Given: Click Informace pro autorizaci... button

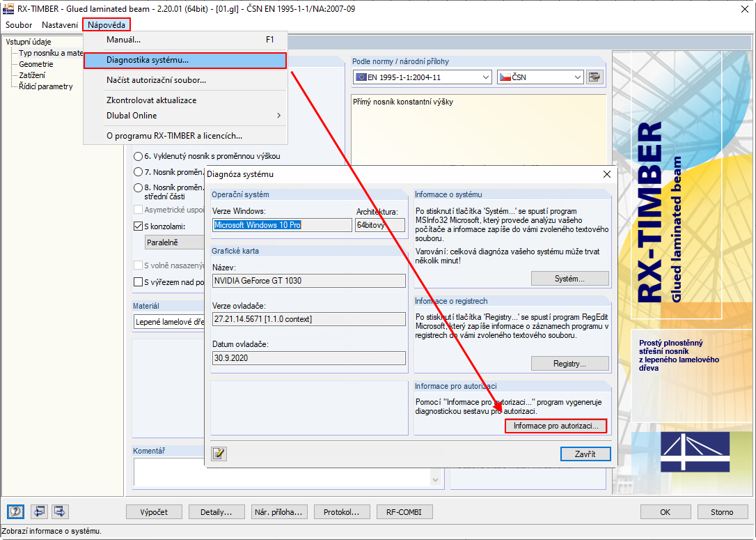Looking at the screenshot, I should pyautogui.click(x=556, y=426).
